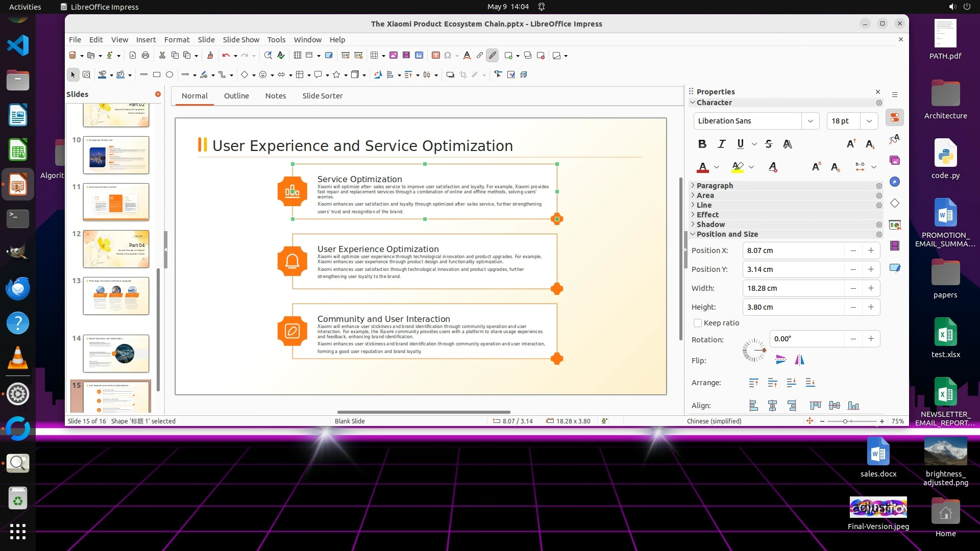
Task: Toggle Underline formatting
Action: (x=740, y=144)
